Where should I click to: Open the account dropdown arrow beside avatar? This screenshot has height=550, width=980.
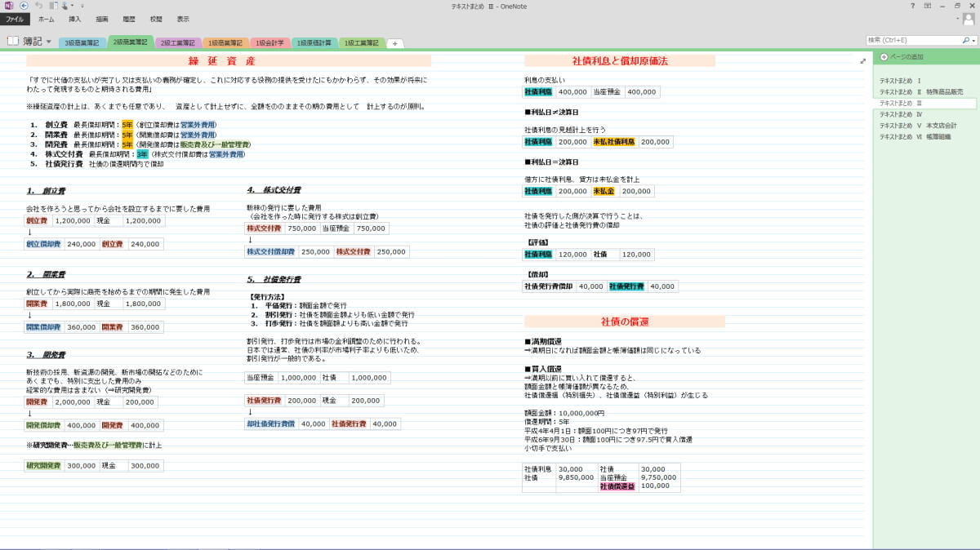(957, 18)
